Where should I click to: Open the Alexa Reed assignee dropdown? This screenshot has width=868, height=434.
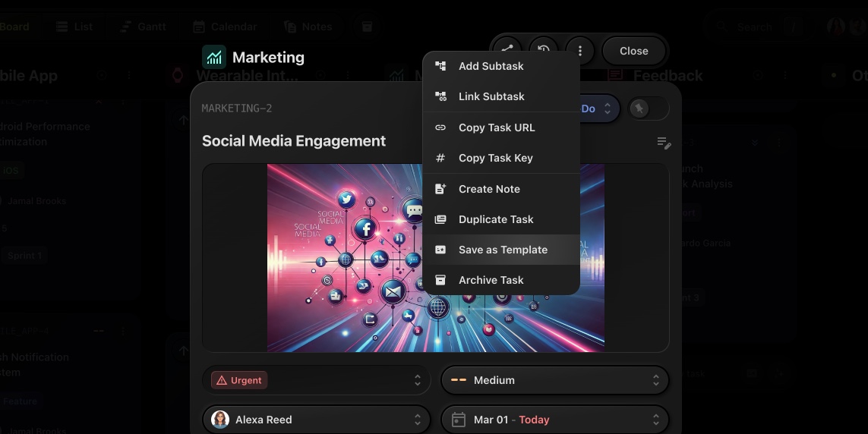click(x=318, y=420)
